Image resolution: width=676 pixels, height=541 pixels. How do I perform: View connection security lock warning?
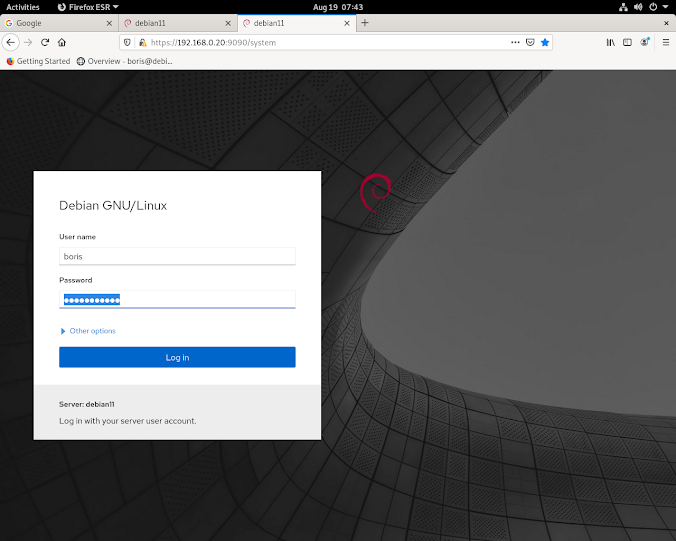142,42
